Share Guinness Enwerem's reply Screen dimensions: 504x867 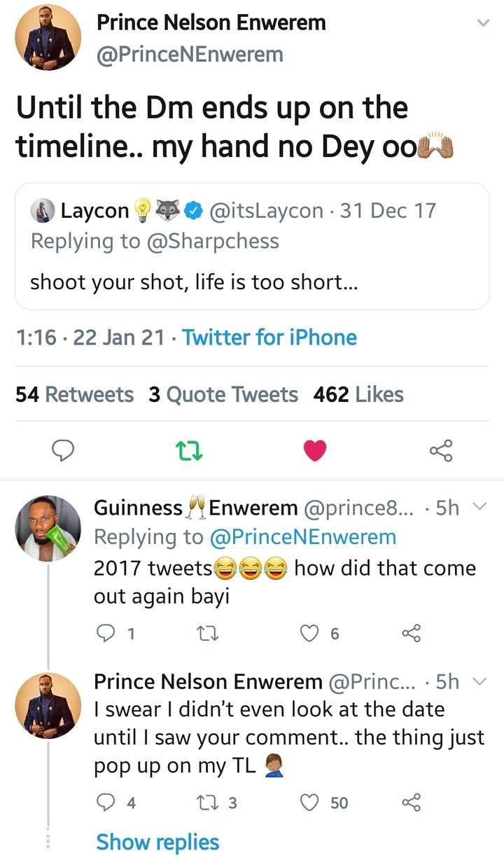(410, 634)
